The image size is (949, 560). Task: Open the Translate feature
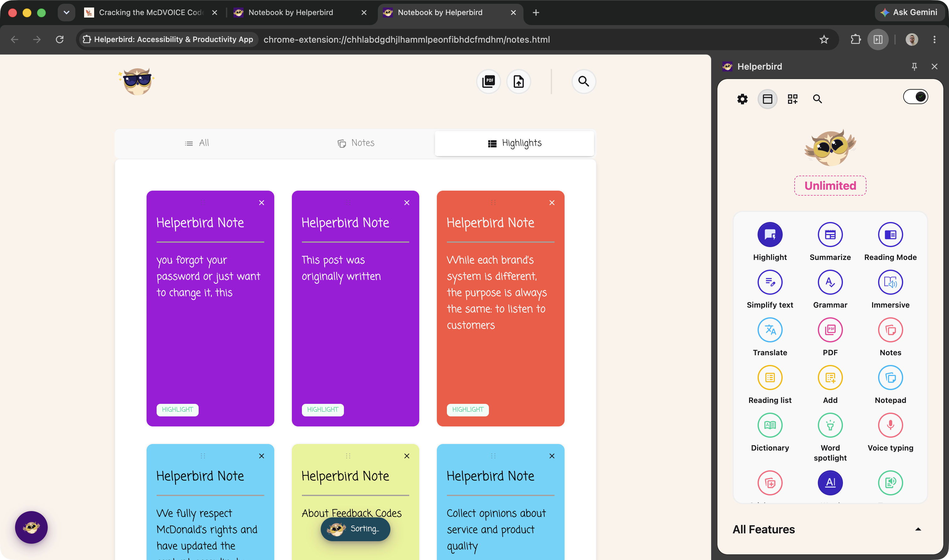pos(769,330)
